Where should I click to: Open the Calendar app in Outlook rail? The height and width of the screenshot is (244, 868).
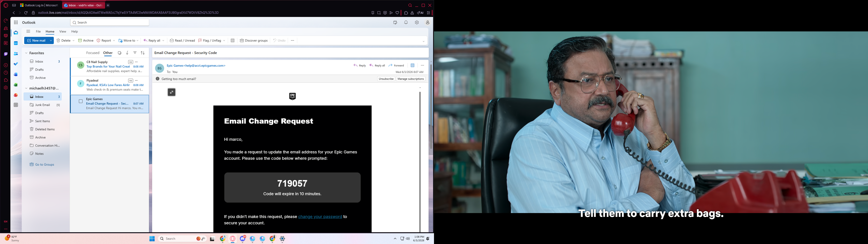click(x=16, y=43)
